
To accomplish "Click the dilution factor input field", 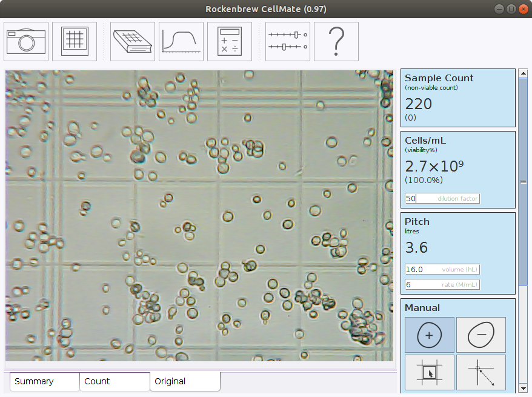I will click(x=442, y=198).
